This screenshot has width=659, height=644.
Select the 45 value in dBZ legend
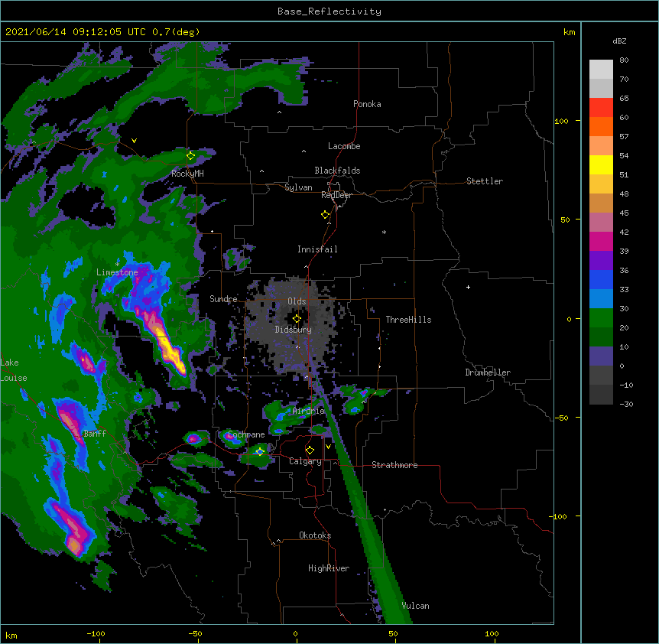coord(624,213)
